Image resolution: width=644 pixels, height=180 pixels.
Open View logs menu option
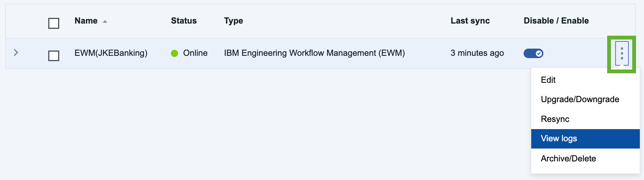pos(585,139)
